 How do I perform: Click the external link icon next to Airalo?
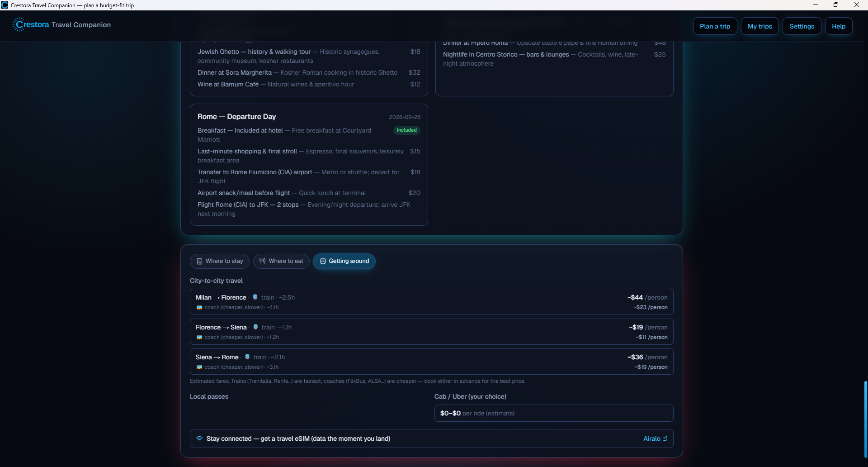click(665, 438)
